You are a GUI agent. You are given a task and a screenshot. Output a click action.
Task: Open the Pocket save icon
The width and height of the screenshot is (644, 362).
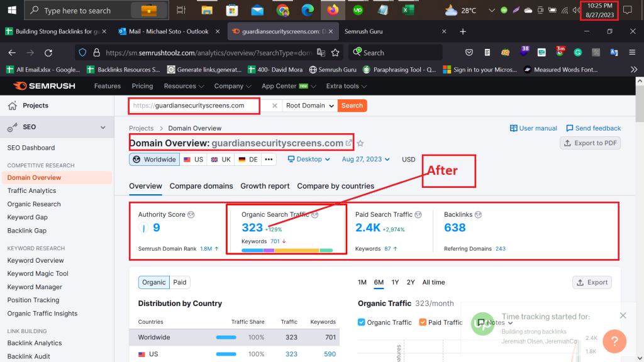(469, 52)
